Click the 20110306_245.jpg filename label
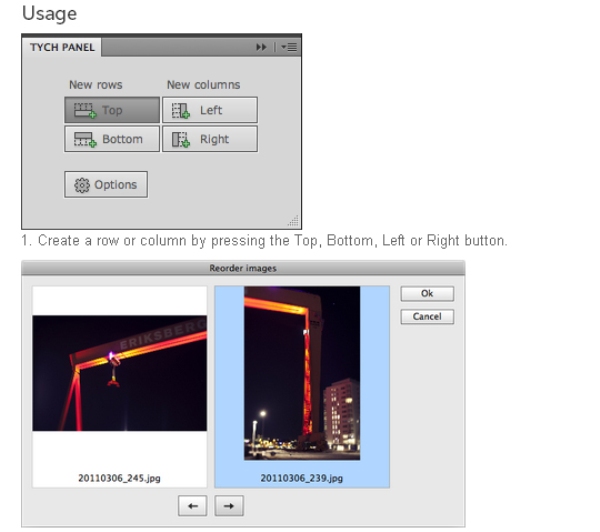Image resolution: width=600 pixels, height=532 pixels. (120, 478)
